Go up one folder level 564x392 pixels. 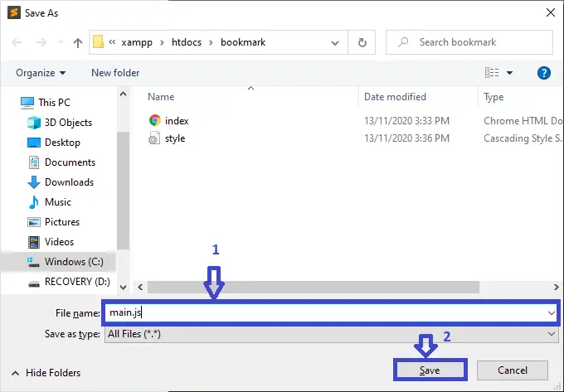click(78, 43)
